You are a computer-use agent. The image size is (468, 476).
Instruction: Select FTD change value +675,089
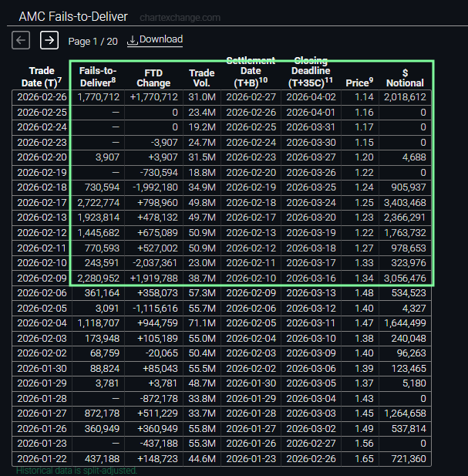click(x=157, y=233)
